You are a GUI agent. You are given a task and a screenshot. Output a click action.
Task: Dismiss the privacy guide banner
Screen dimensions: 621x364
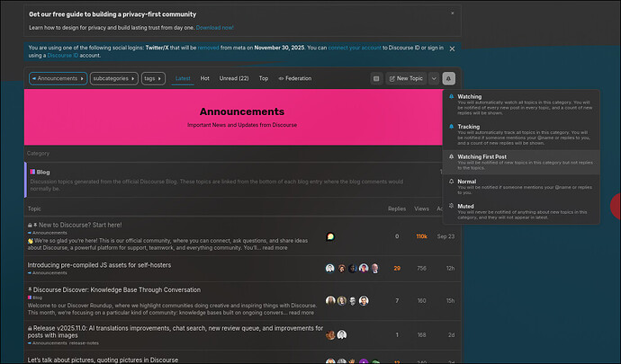click(x=453, y=13)
